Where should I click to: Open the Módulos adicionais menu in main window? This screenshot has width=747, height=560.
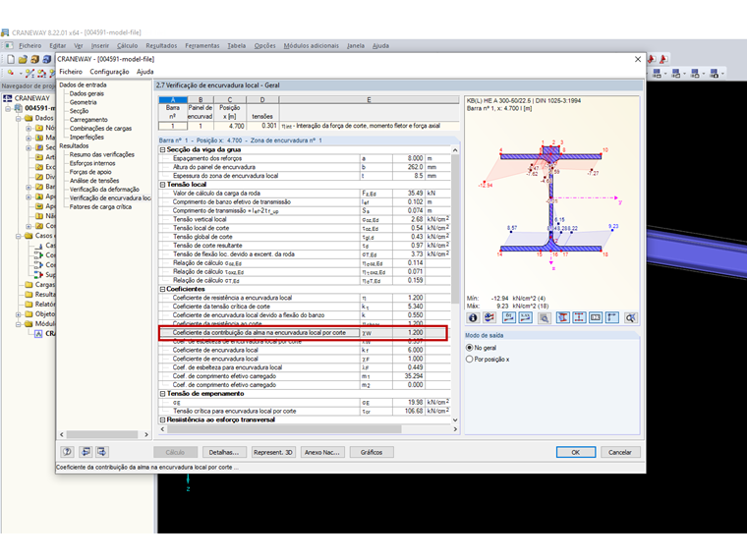coord(312,46)
